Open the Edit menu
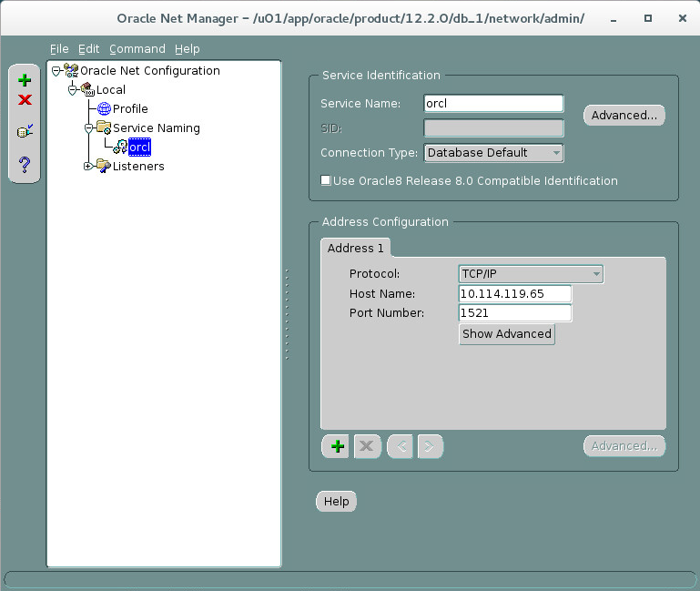This screenshot has width=700, height=591. tap(89, 48)
